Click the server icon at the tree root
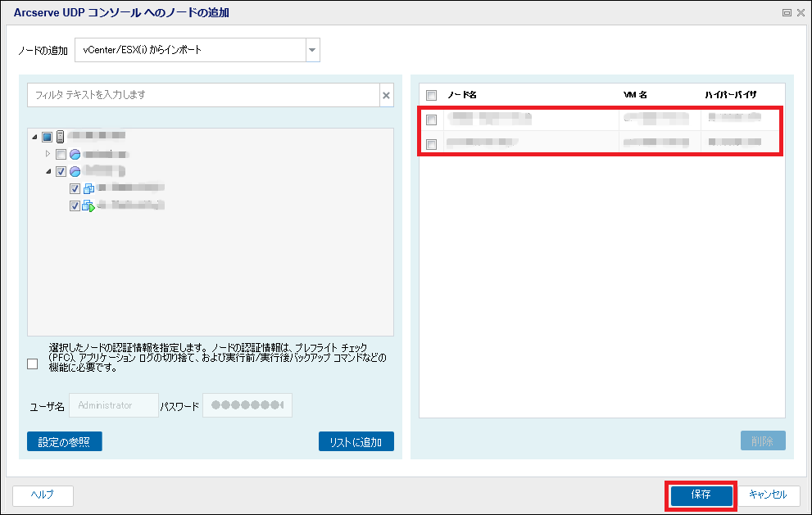 pos(60,137)
